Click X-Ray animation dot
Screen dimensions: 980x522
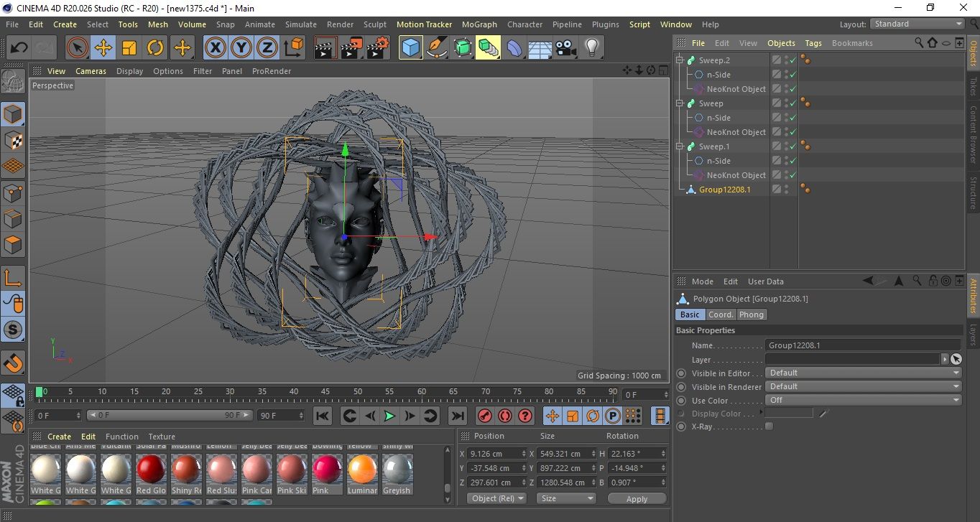click(x=681, y=427)
